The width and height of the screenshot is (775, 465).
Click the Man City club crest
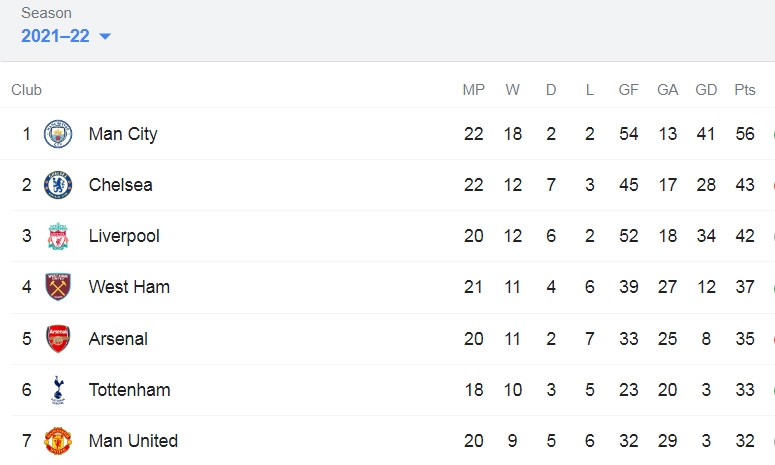[58, 134]
